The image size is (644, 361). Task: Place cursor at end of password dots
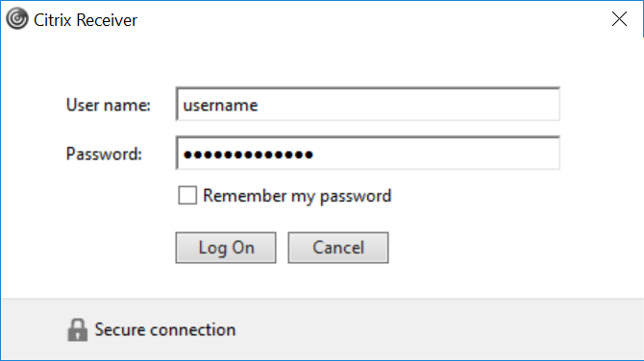coord(314,155)
